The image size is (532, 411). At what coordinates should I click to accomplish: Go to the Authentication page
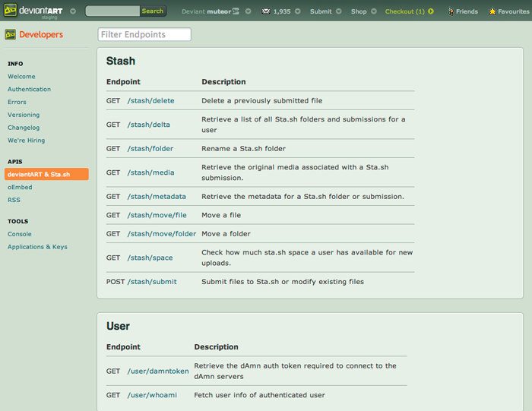(29, 89)
